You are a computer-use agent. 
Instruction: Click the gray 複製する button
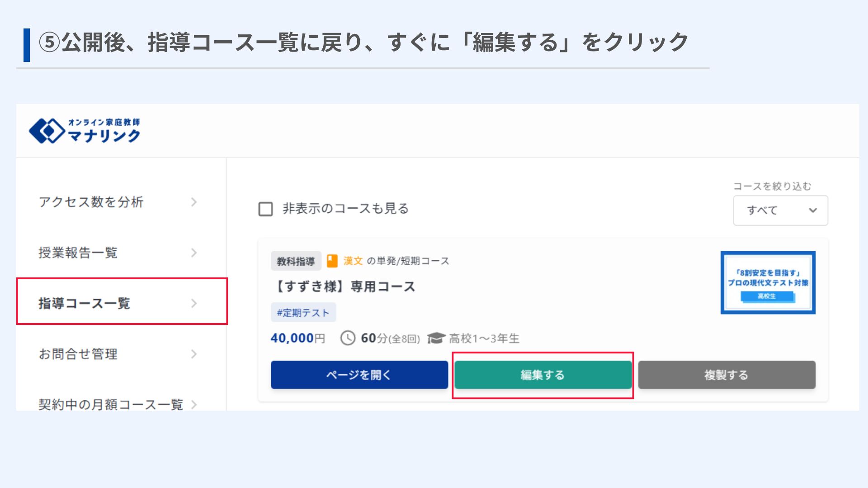[727, 375]
